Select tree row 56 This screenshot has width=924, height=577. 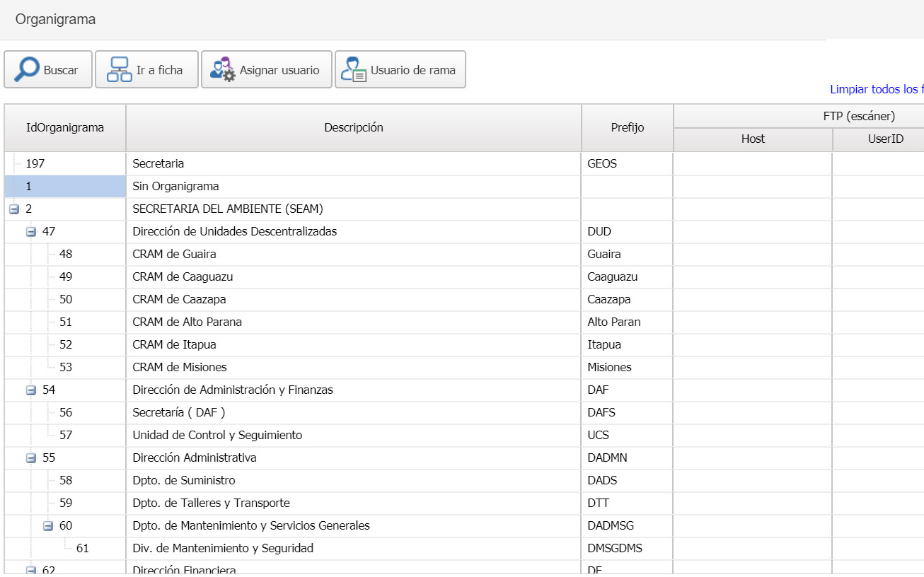(65, 413)
